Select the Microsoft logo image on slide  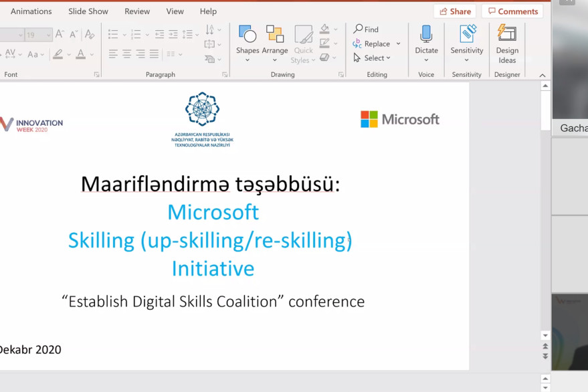399,119
